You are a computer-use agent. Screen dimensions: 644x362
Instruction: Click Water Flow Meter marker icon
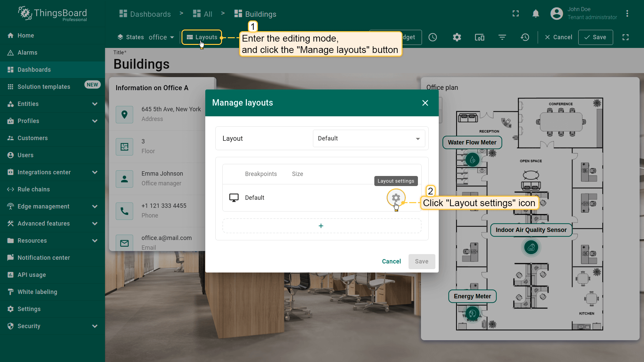tap(472, 160)
